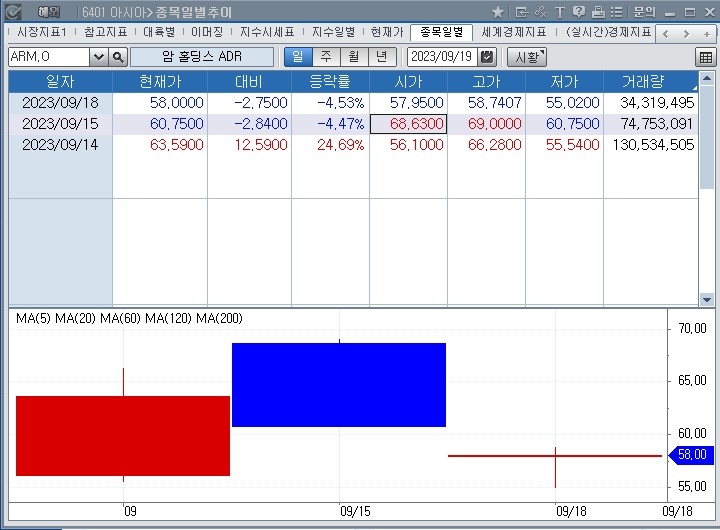This screenshot has width=720, height=530.
Task: Click the 문의 inquiry button
Action: (644, 12)
